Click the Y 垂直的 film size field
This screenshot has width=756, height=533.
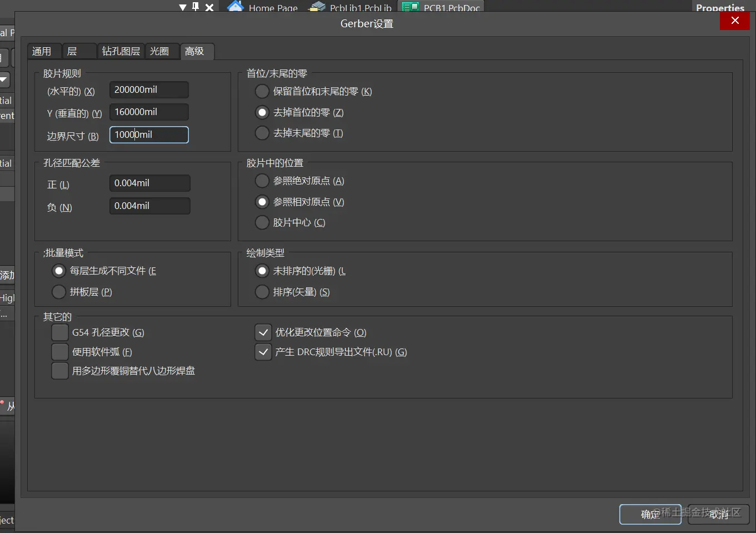pyautogui.click(x=149, y=112)
